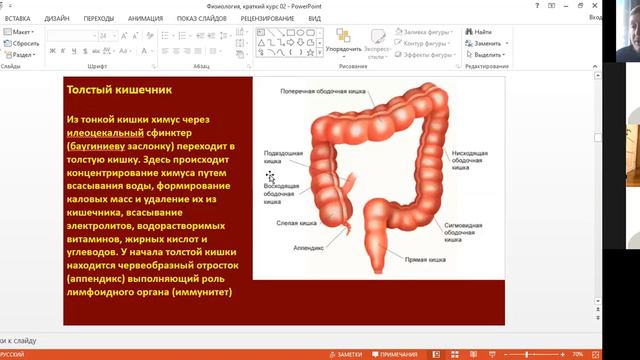
Task: Open the Заливка фигуры shape fill dropdown
Action: pos(424,32)
